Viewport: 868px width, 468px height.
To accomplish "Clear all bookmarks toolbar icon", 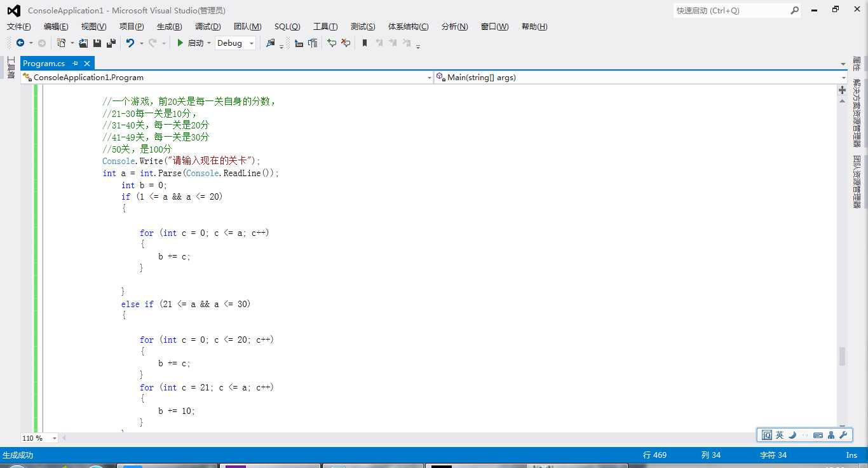I will tap(407, 43).
